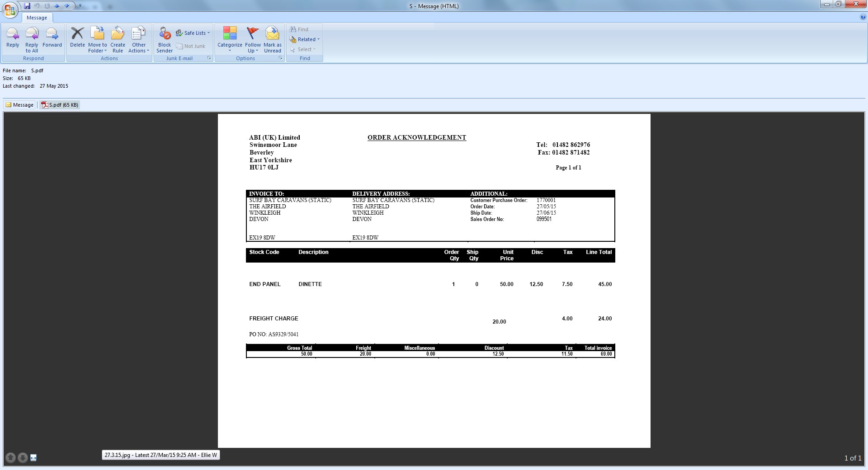
Task: Expand the Other Actions menu
Action: 139,47
